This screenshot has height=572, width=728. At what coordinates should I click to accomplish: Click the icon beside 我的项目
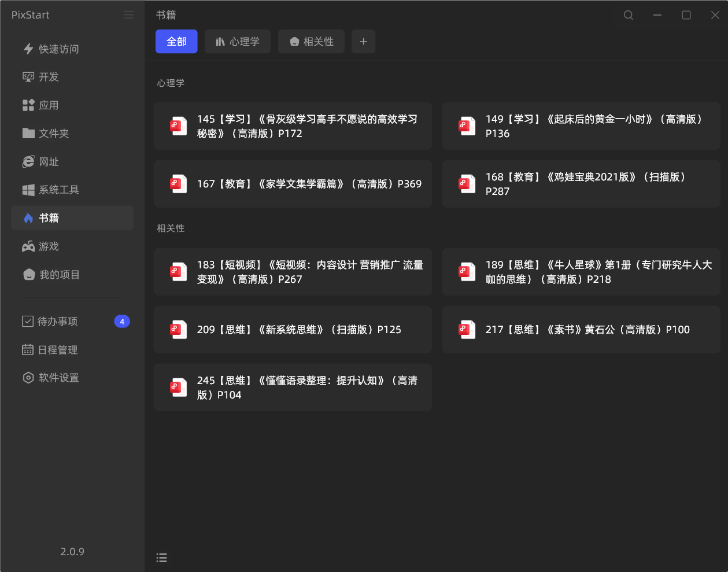pos(29,275)
